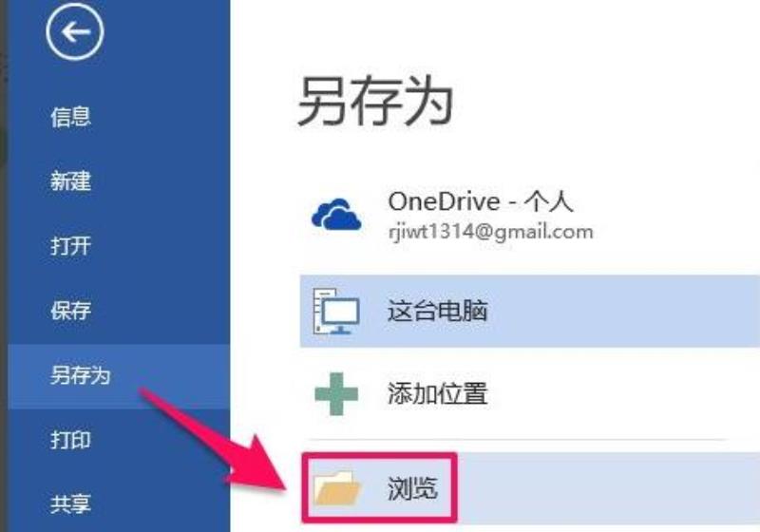The width and height of the screenshot is (760, 532).
Task: Choose 打开 from the backstage menu
Action: click(x=70, y=246)
